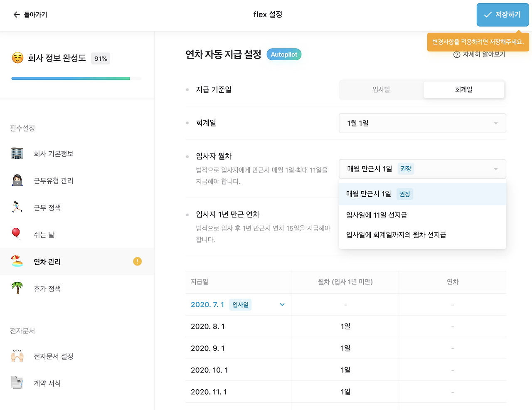532x410 pixels.
Task: Click the 입사자 1년 만근 연차 label
Action: tap(228, 215)
